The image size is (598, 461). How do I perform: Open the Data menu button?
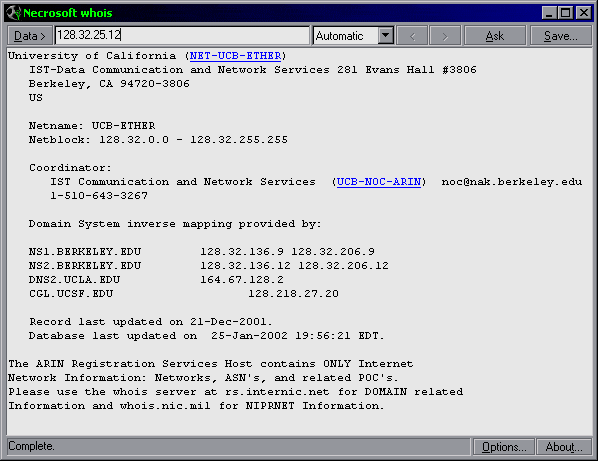pyautogui.click(x=29, y=36)
